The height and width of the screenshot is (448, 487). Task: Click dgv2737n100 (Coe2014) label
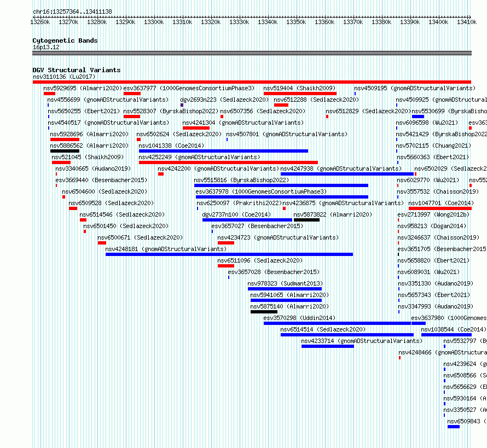[x=236, y=214]
